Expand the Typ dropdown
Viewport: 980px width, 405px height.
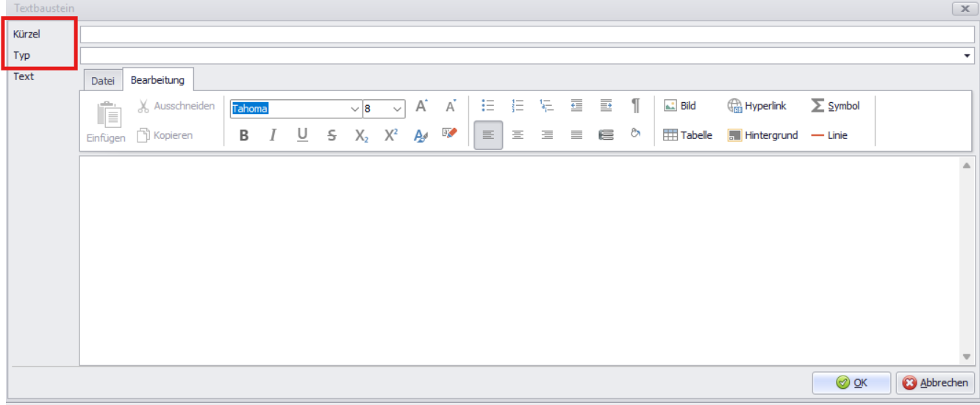(x=966, y=56)
